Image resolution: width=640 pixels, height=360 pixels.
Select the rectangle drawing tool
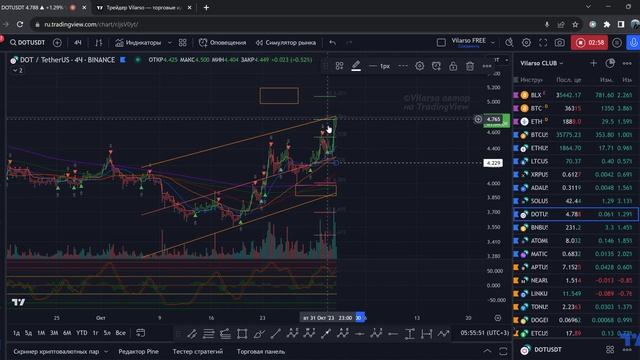[242, 334]
